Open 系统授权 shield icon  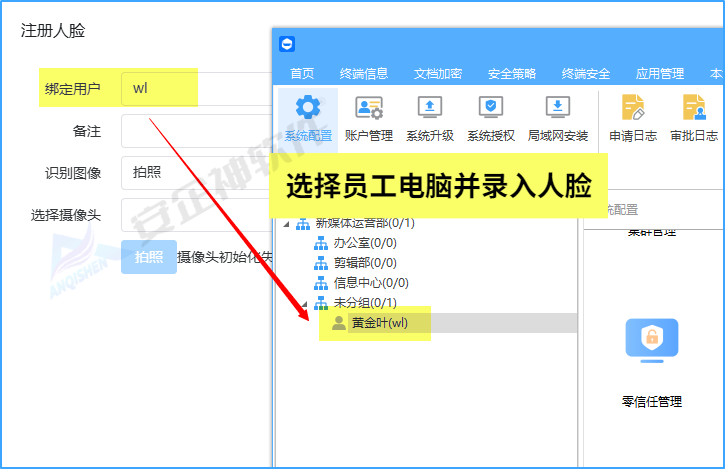click(x=491, y=107)
